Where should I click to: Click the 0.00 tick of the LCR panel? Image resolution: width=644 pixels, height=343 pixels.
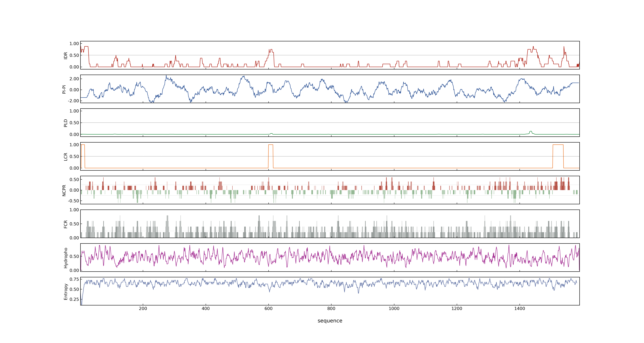click(74, 168)
